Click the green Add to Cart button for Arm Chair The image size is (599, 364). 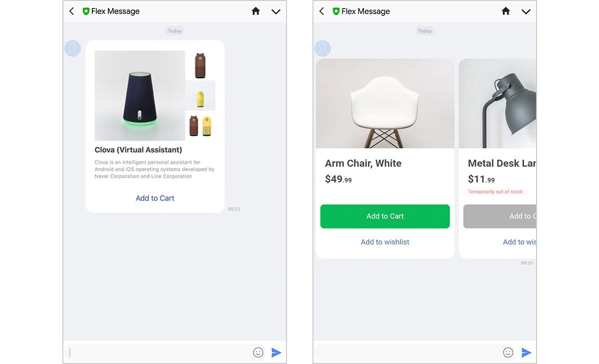385,216
